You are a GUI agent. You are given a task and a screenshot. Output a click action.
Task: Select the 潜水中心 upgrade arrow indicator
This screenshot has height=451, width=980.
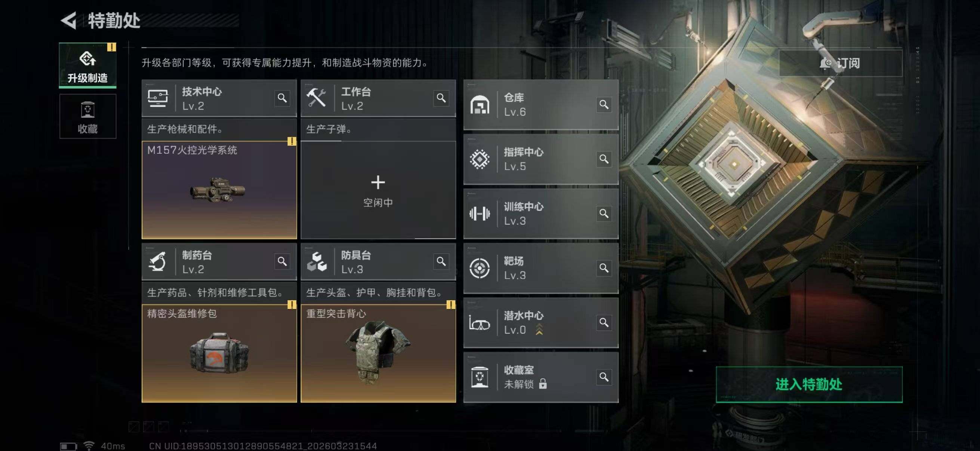[539, 329]
